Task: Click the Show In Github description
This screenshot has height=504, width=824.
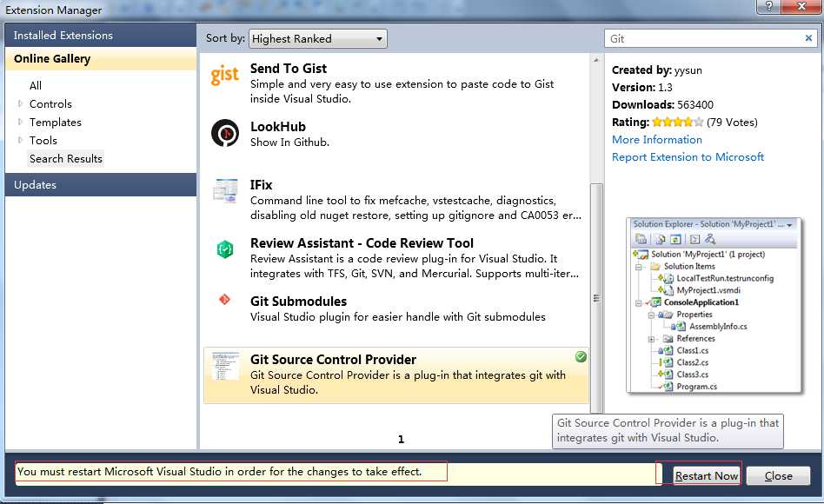Action: click(289, 143)
